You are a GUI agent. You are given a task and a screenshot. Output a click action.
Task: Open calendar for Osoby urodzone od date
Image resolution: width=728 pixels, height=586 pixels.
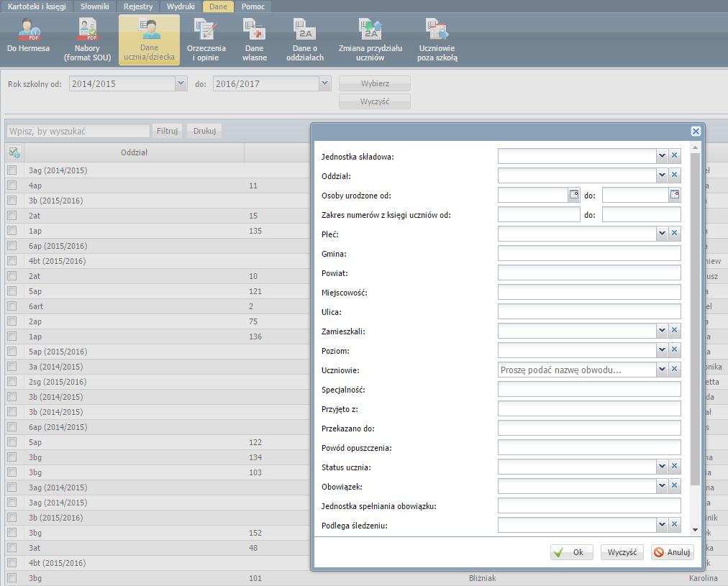(574, 194)
